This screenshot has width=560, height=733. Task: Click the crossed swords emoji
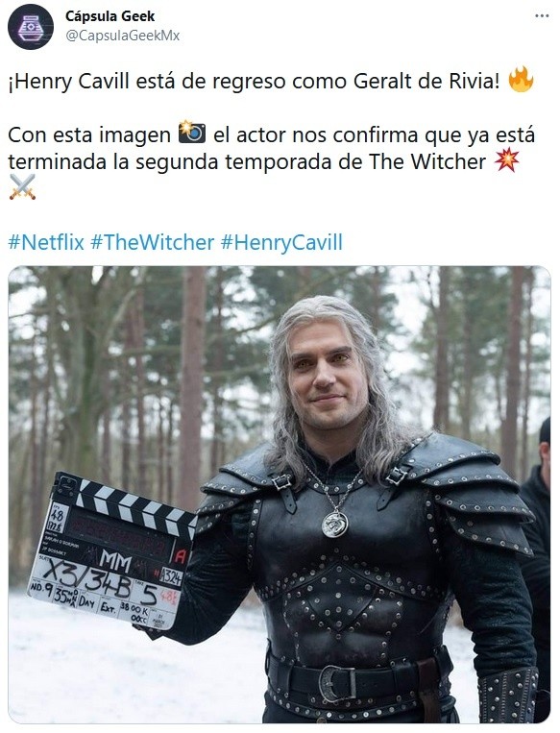point(22,187)
